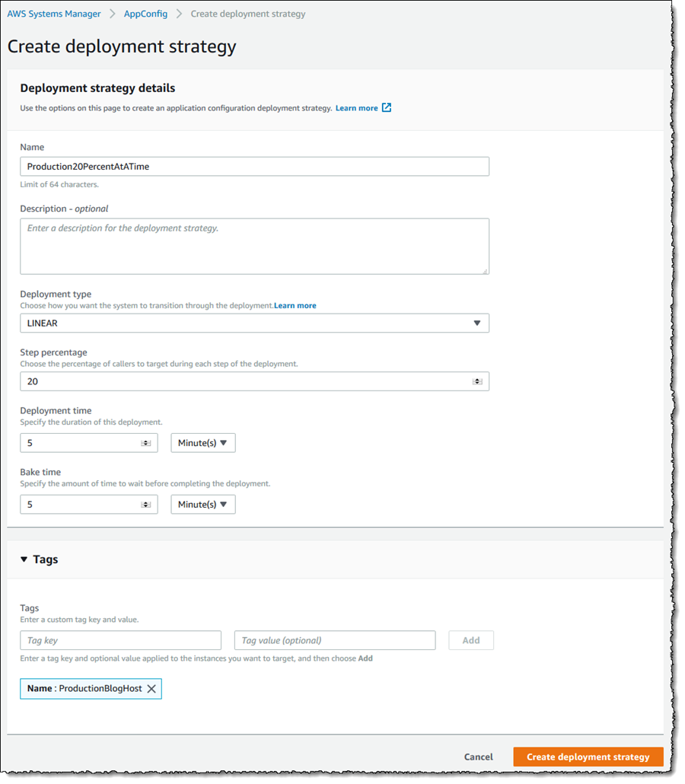Click the Learn more link in details header
Screen dimensions: 685x784
[356, 108]
